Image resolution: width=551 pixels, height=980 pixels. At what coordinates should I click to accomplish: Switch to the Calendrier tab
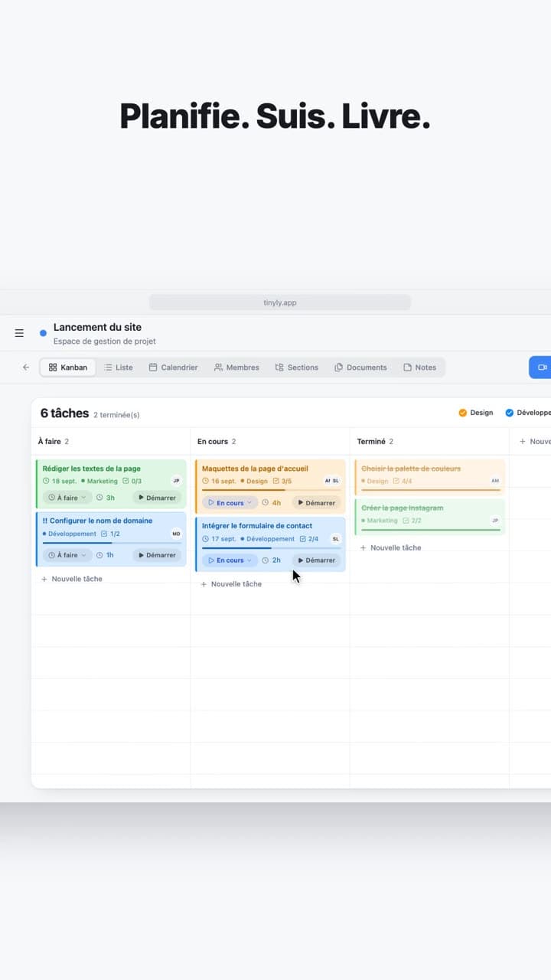(173, 367)
